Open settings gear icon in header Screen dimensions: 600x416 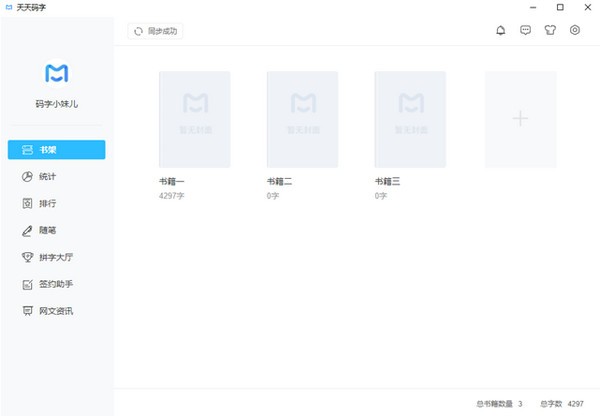click(x=575, y=31)
